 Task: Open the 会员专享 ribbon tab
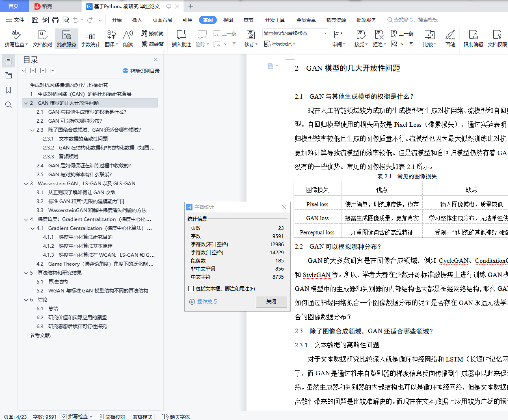(x=306, y=20)
